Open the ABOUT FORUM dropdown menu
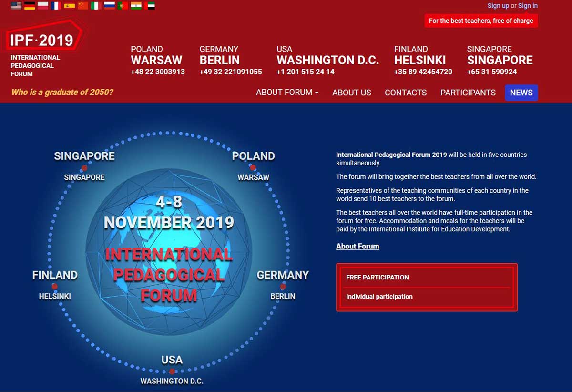This screenshot has width=572, height=392. [x=286, y=93]
